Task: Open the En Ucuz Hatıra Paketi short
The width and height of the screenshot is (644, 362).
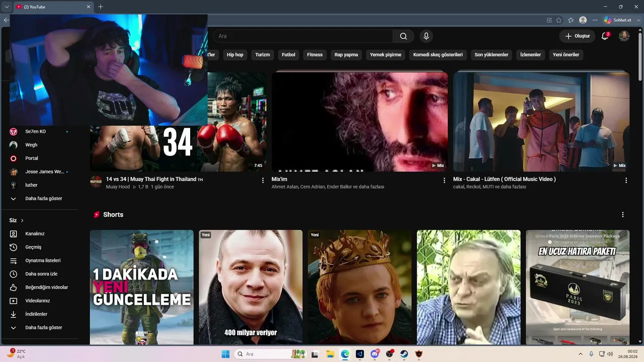Action: (x=578, y=287)
